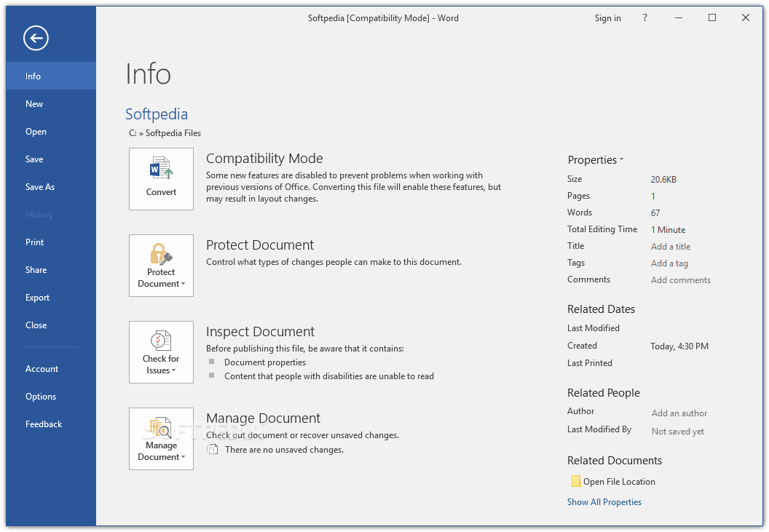Open the Protect Document lock icon button
The image size is (769, 532).
click(x=161, y=265)
